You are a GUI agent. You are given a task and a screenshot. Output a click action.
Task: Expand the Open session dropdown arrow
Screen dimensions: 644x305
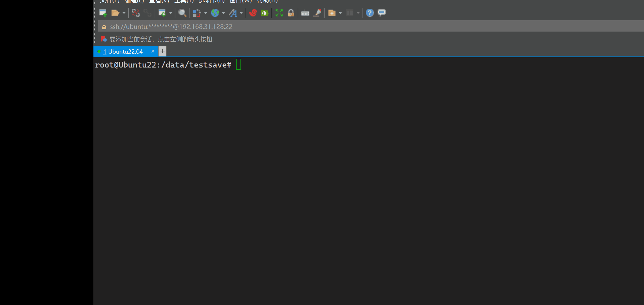(x=124, y=13)
